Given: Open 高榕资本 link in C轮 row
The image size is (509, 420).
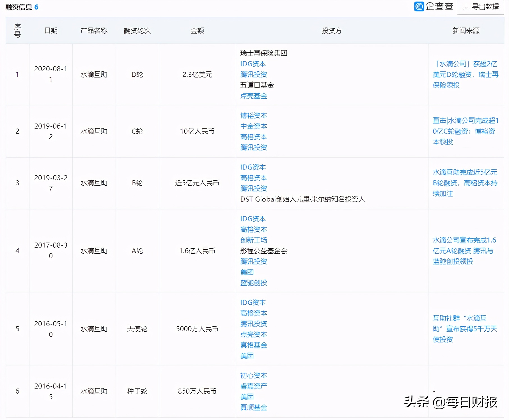Looking at the screenshot, I should click(254, 137).
